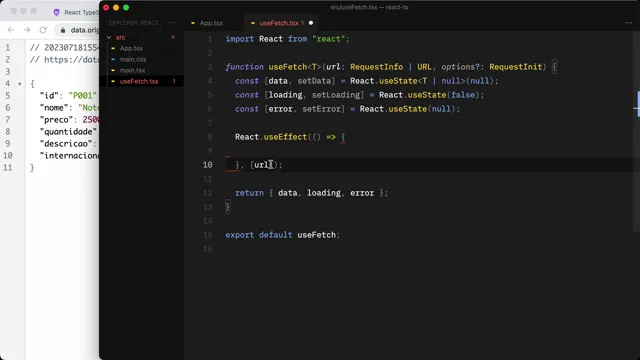Click line number 10 in the editor gutter
This screenshot has height=360, width=640.
(207, 165)
